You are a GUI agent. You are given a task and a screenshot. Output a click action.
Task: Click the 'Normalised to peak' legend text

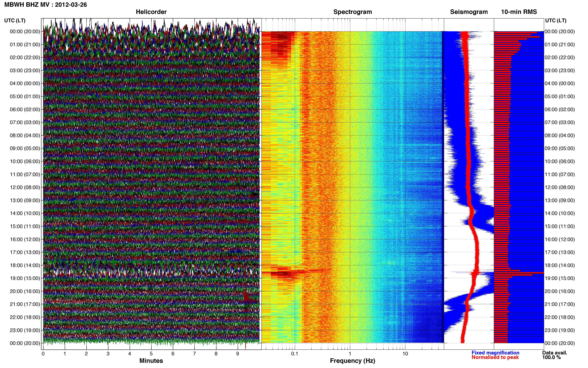coord(495,357)
